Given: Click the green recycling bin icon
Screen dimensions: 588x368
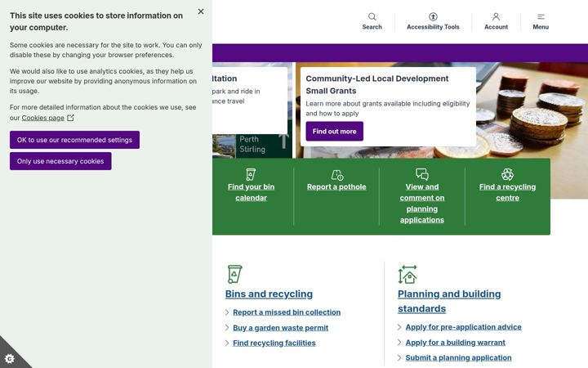Looking at the screenshot, I should click(x=234, y=274).
